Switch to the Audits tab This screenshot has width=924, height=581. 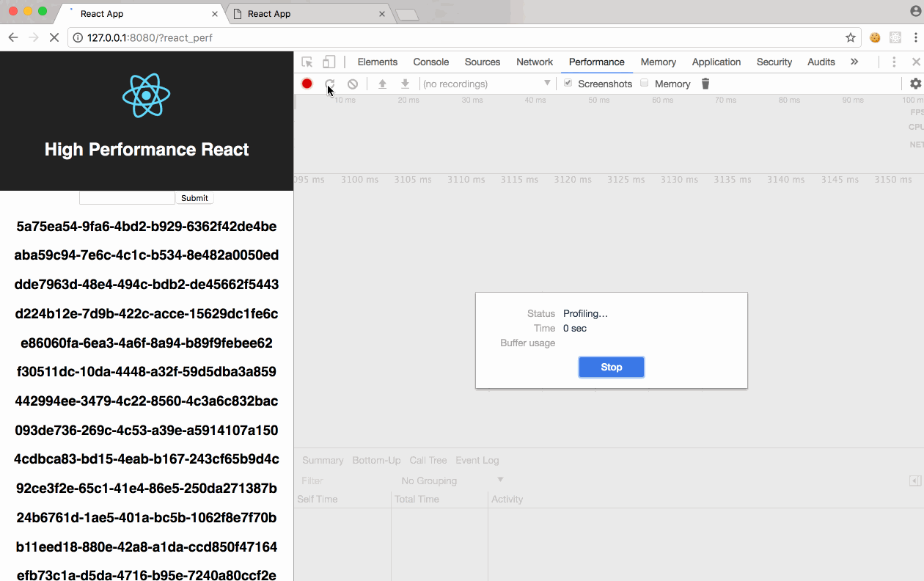[x=821, y=62]
